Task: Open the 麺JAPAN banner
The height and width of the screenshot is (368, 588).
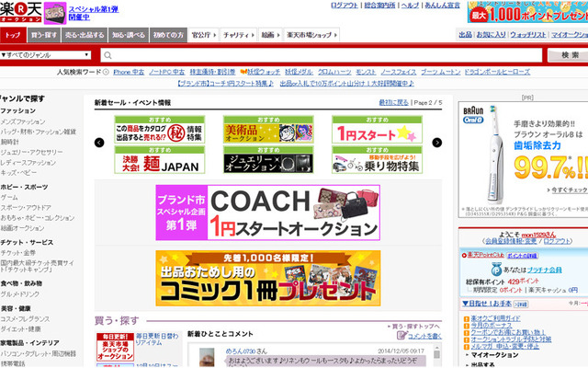Action: pyautogui.click(x=160, y=159)
